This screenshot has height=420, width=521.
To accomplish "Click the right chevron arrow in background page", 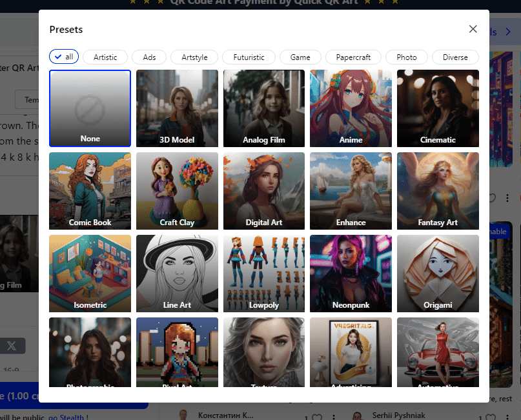I will pos(508,32).
